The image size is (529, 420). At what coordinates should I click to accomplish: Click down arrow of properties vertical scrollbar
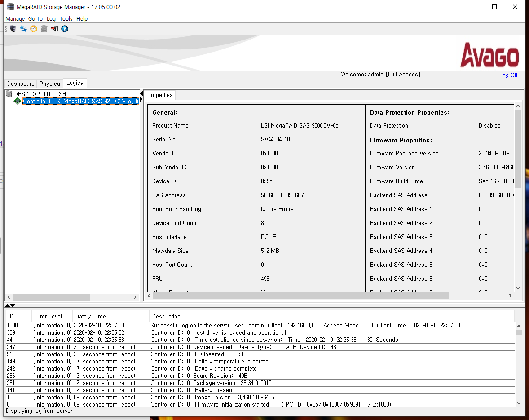(x=518, y=288)
